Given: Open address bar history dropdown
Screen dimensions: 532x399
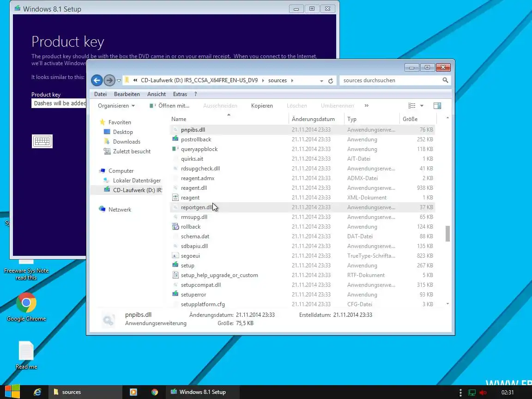Looking at the screenshot, I should click(321, 81).
